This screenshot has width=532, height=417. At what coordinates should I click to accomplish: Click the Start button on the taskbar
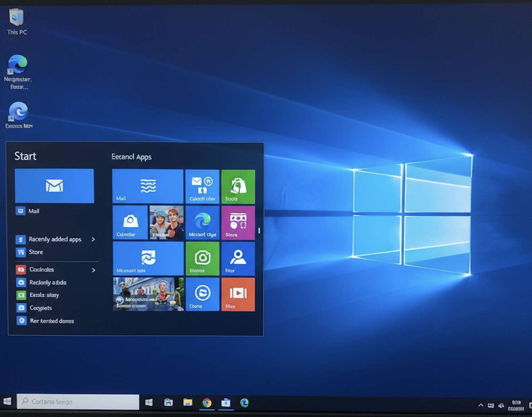(x=7, y=402)
